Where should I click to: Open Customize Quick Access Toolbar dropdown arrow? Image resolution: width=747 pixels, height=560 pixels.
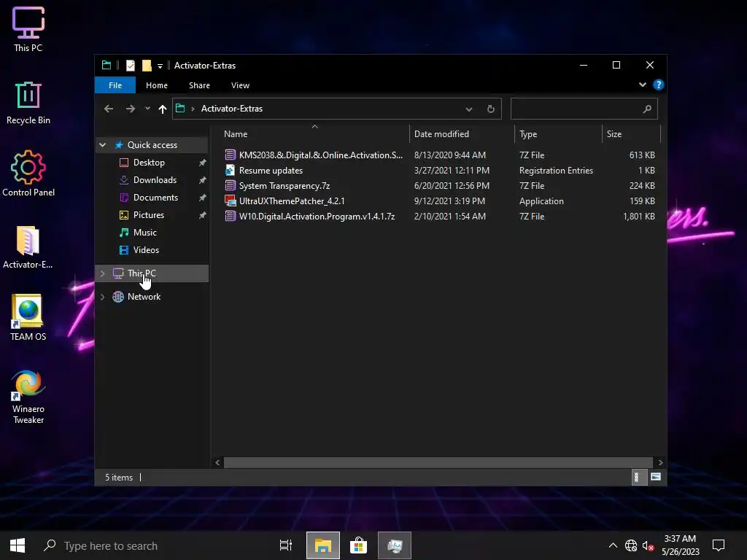[160, 66]
